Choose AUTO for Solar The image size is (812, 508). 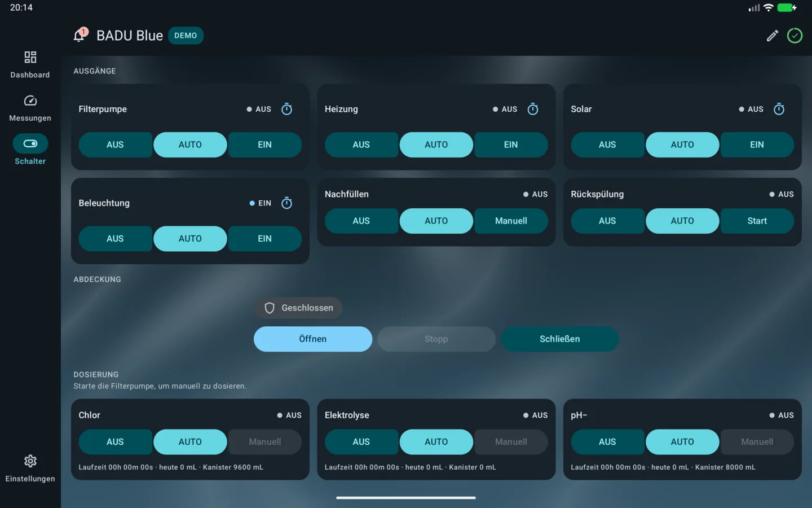click(682, 144)
